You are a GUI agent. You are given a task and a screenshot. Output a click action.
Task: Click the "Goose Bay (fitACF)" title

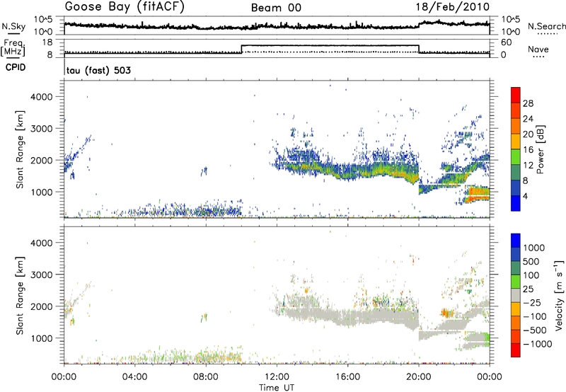[125, 7]
